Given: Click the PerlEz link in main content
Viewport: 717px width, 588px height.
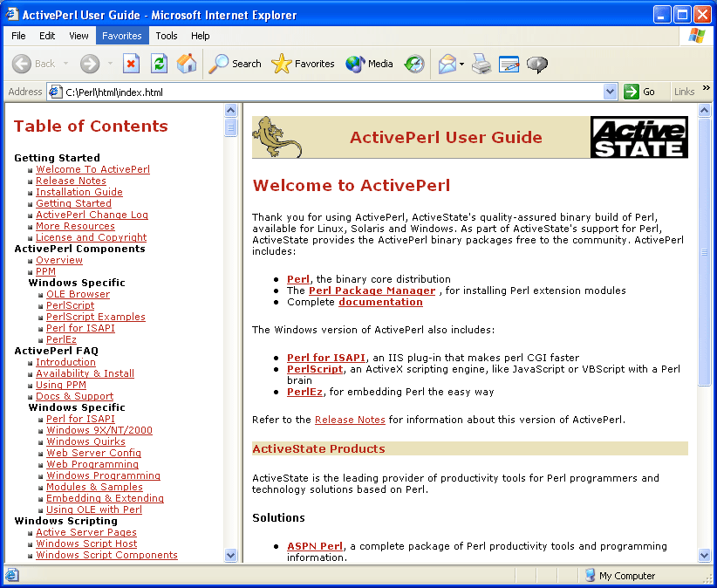Looking at the screenshot, I should [304, 392].
